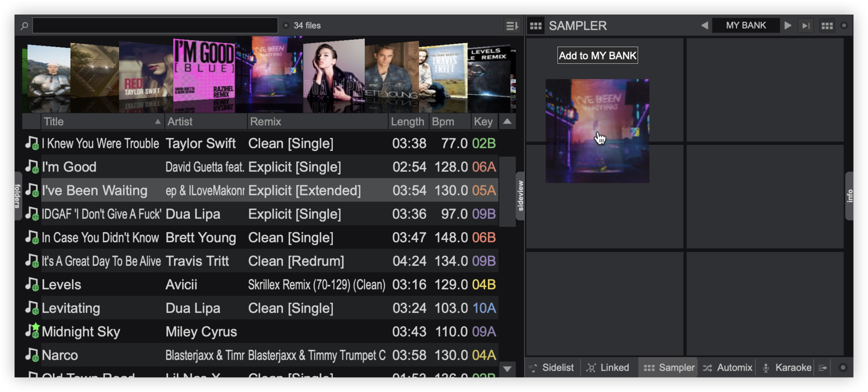Toggle the round button in the bottom tab bar
This screenshot has height=392, width=868.
[x=843, y=368]
